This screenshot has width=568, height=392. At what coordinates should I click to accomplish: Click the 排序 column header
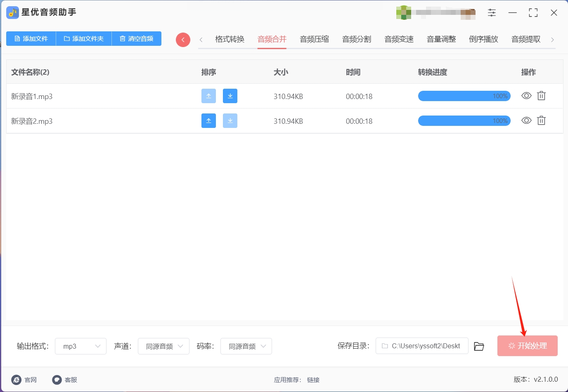(x=209, y=72)
